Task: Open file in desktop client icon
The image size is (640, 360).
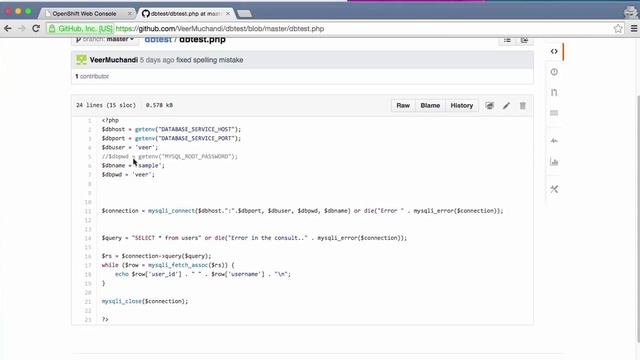Action: click(489, 106)
